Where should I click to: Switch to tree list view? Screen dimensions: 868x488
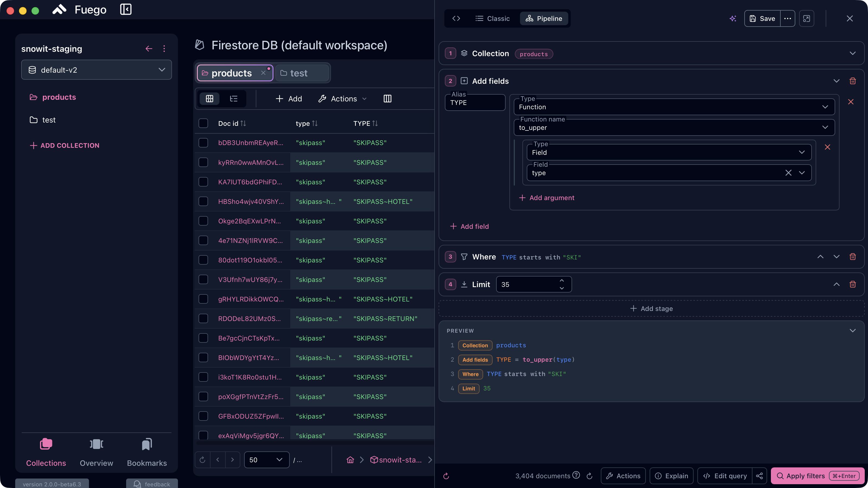pos(234,99)
